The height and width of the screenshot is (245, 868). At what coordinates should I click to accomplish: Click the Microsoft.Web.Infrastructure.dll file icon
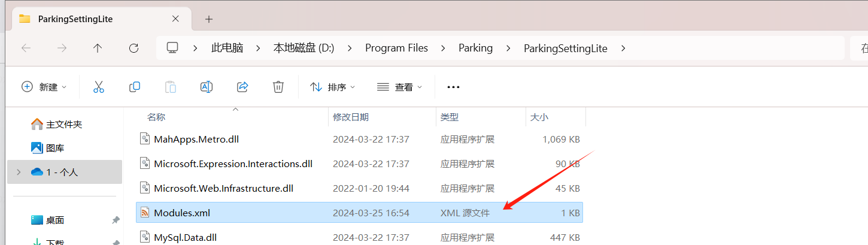[145, 188]
